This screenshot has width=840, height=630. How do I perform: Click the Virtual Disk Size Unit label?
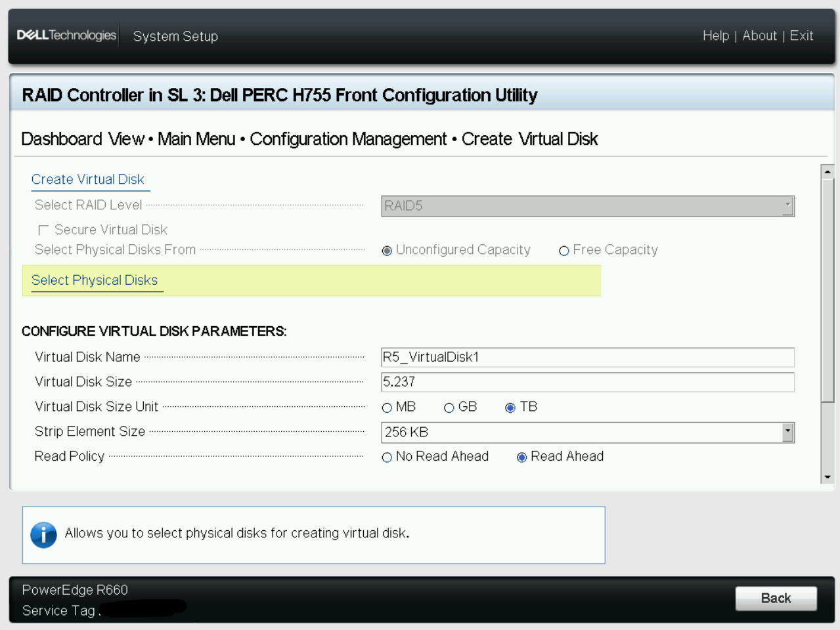point(97,407)
